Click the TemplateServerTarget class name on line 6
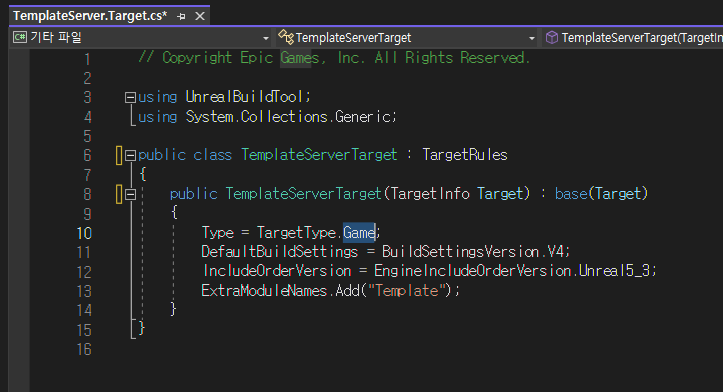The height and width of the screenshot is (392, 723). click(x=319, y=155)
